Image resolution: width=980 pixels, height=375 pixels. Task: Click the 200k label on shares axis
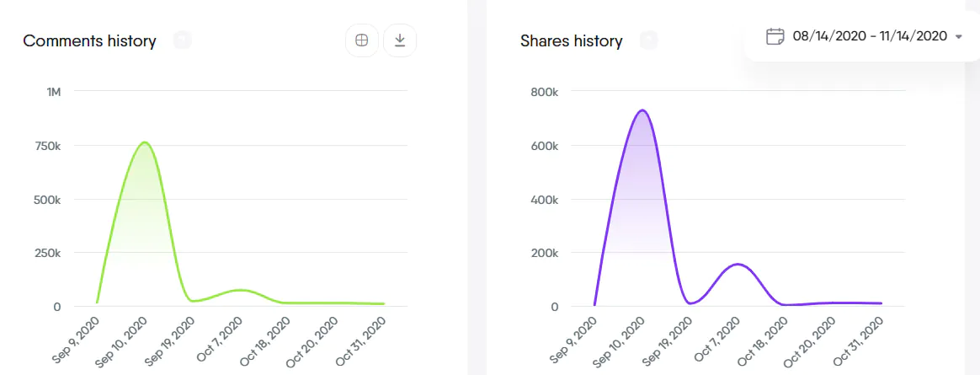tap(544, 253)
